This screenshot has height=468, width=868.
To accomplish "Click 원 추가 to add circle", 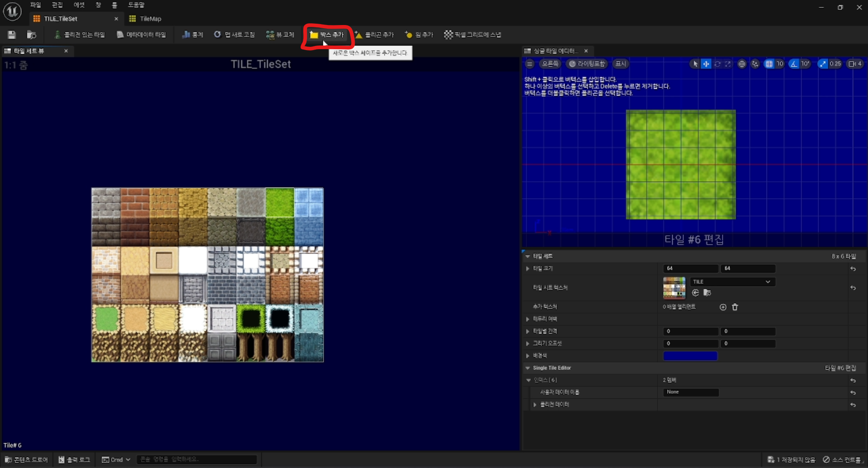I will pyautogui.click(x=419, y=35).
